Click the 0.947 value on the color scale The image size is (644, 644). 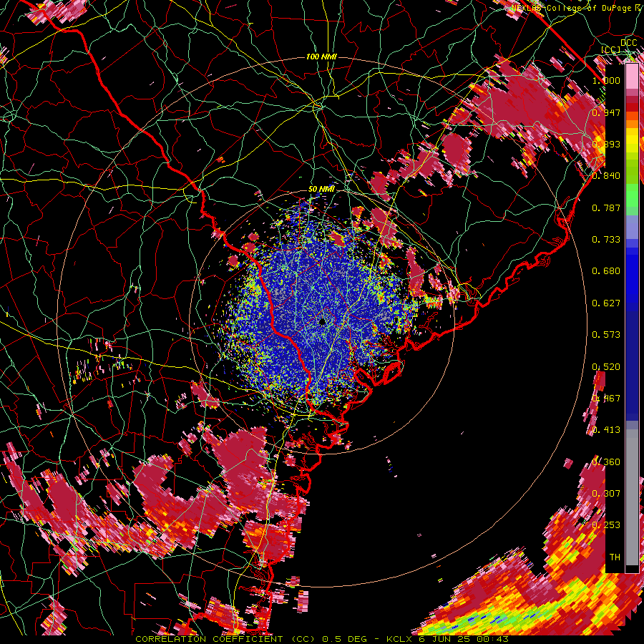point(606,112)
